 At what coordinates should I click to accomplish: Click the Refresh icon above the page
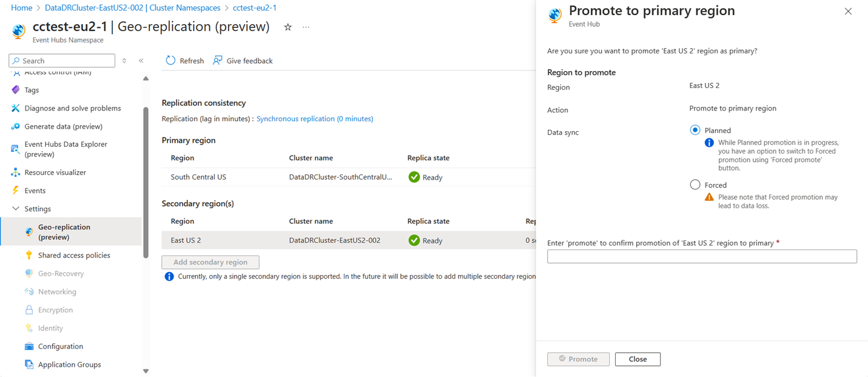(170, 60)
